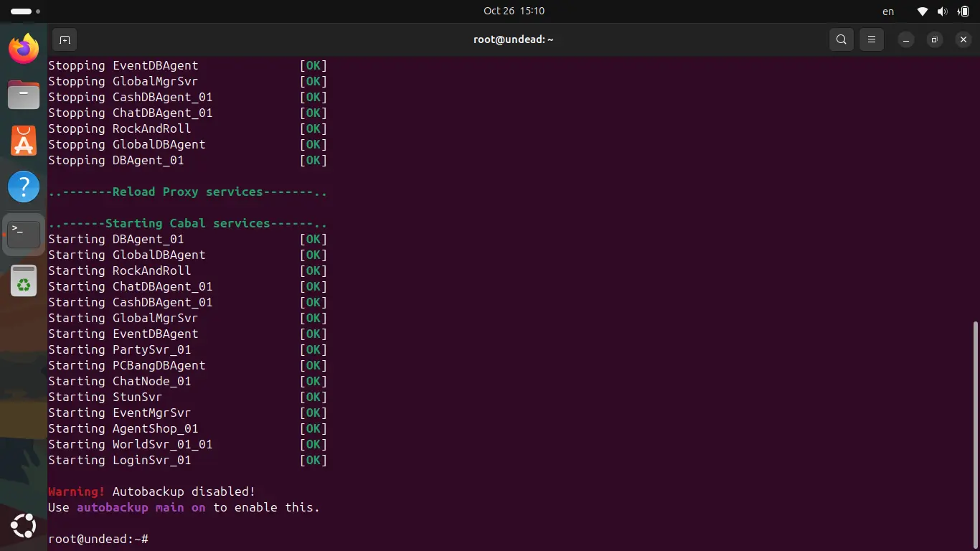Click the 'Starting LoginSvr_01' line
This screenshot has height=551, width=980.
[188, 460]
